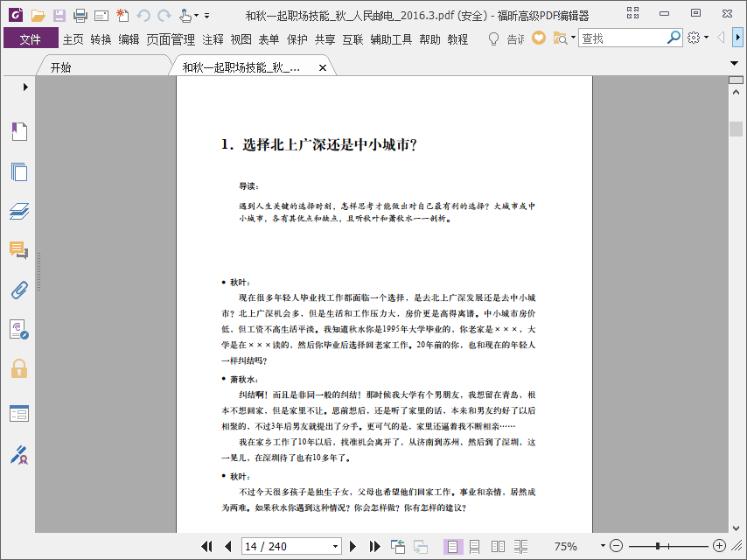
Task: Click the Open file folder icon
Action: (x=38, y=16)
